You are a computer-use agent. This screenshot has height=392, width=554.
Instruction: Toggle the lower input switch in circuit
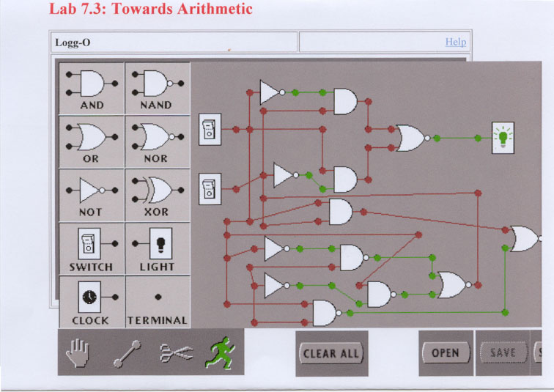(207, 187)
